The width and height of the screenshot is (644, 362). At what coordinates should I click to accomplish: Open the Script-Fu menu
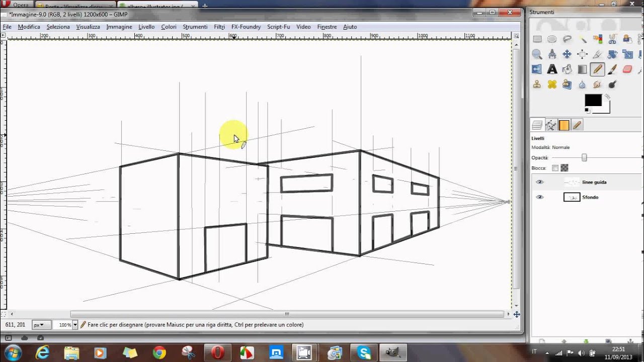(x=278, y=27)
